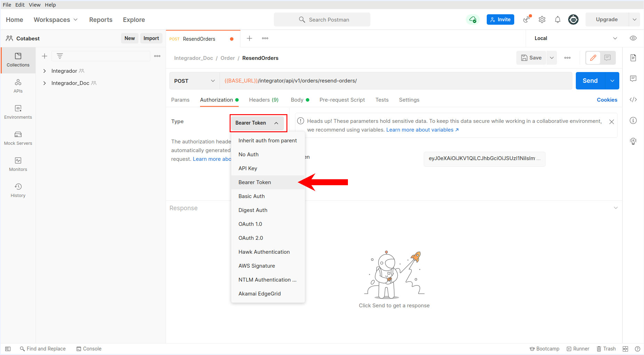This screenshot has width=644, height=355.
Task: Select Akamai EdgeGrid option
Action: tap(268, 294)
